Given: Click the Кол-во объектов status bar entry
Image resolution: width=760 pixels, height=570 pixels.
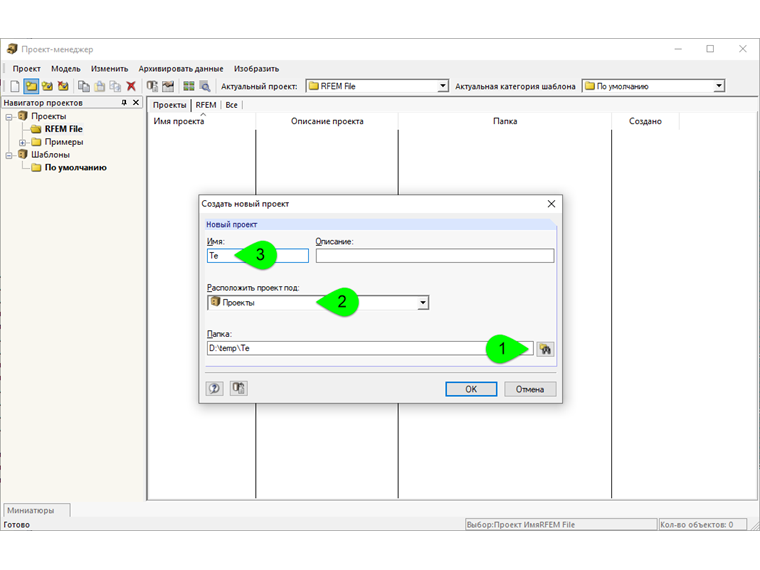Looking at the screenshot, I should tap(702, 524).
